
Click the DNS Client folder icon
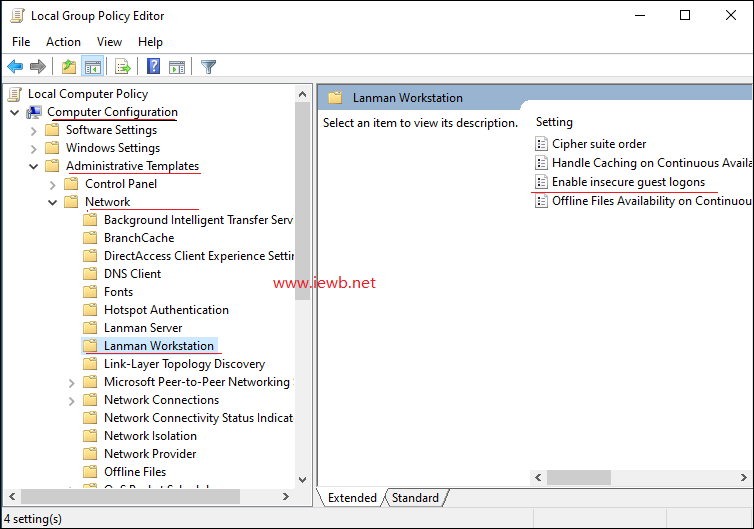(90, 274)
